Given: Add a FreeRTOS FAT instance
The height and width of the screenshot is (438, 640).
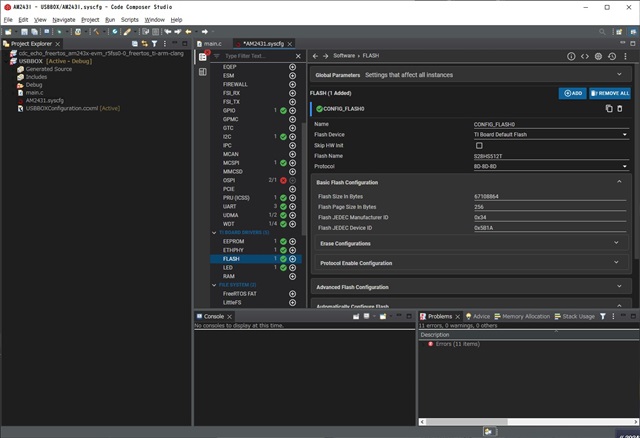Looking at the screenshot, I should 292,293.
